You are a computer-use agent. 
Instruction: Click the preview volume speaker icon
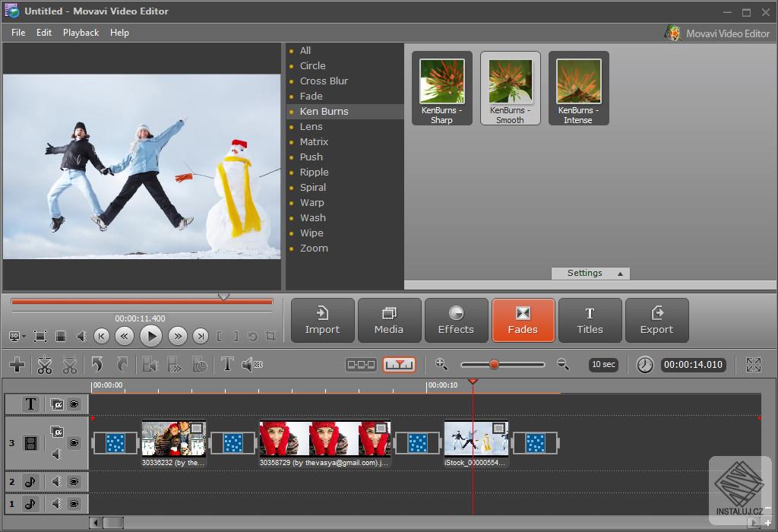click(x=81, y=337)
